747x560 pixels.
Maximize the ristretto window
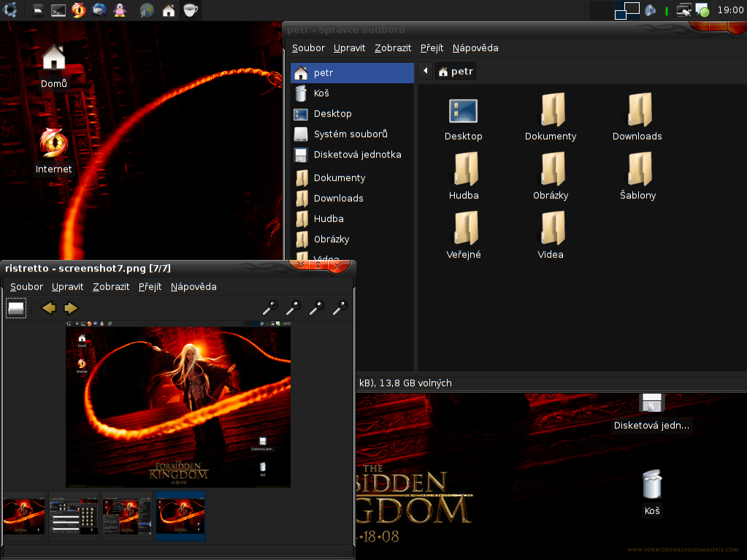coord(318,266)
